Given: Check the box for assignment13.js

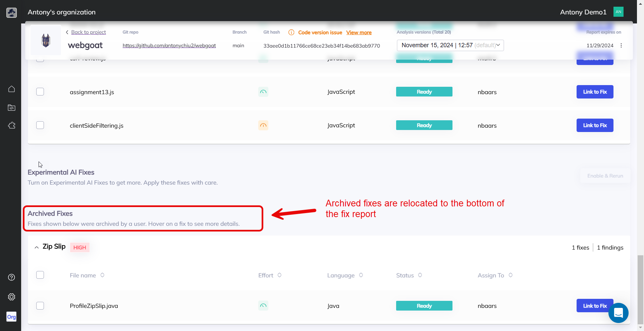Looking at the screenshot, I should (40, 92).
